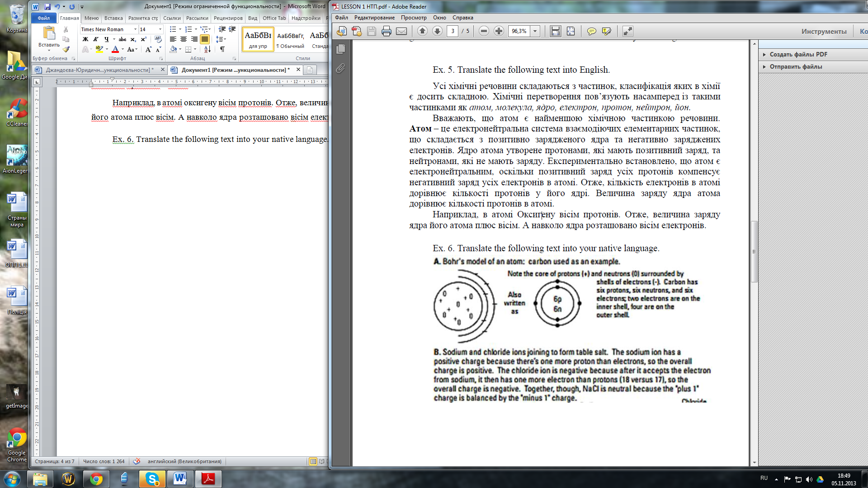Viewport: 868px width, 488px height.
Task: Click language английский (Великобритания) in status bar
Action: point(184,461)
